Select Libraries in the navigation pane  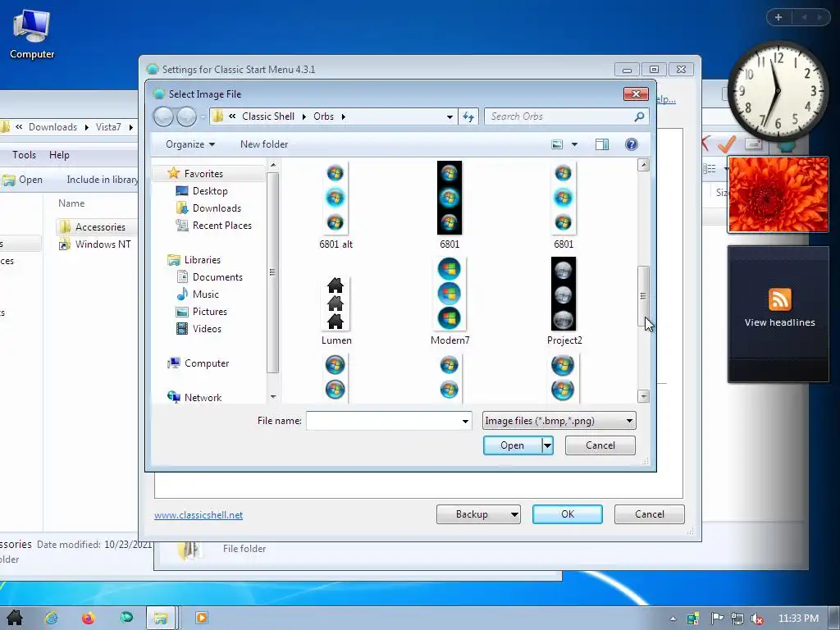(x=202, y=260)
